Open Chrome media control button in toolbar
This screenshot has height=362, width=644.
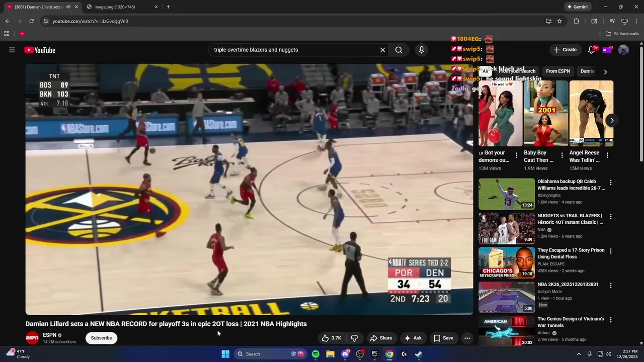point(612,21)
